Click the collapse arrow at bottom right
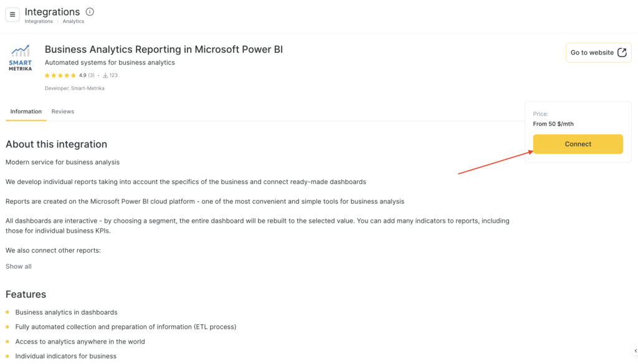Viewport: 638px width, 364px height. [x=635, y=351]
